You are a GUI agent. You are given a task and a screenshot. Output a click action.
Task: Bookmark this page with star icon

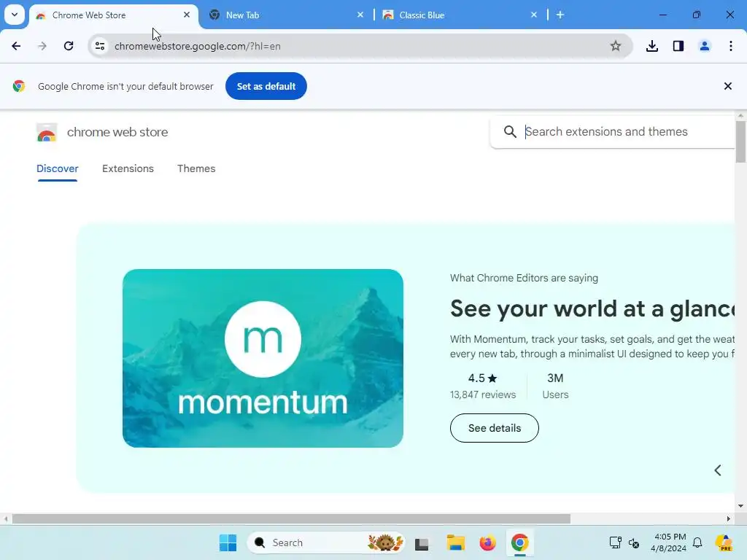click(616, 46)
